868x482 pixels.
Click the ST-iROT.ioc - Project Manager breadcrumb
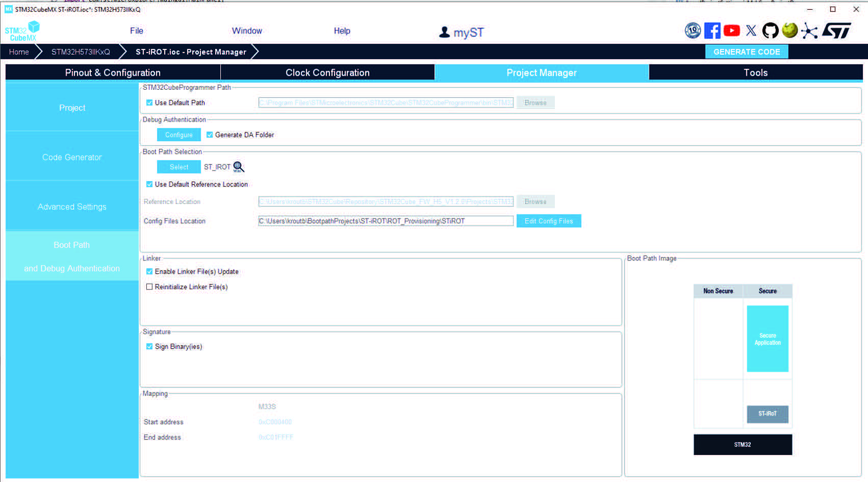(191, 52)
